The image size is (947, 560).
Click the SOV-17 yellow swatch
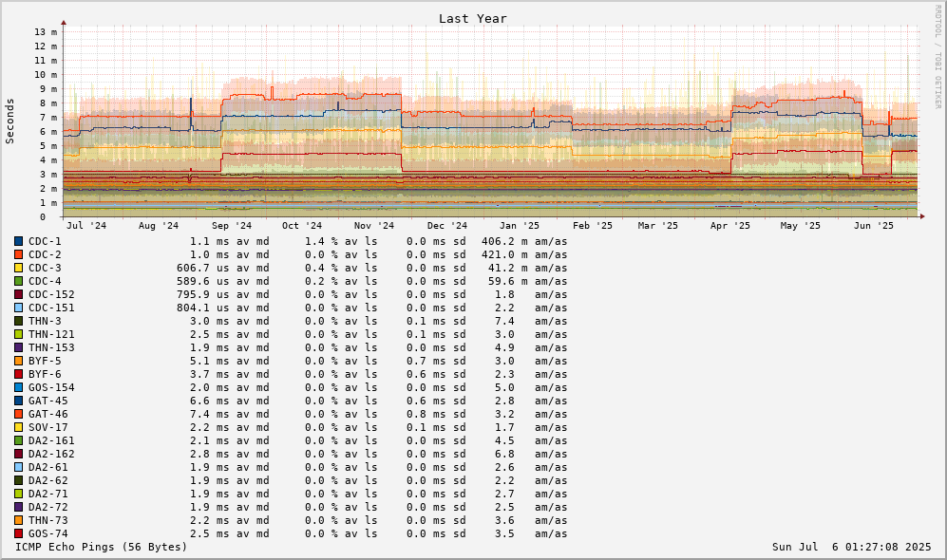click(x=19, y=427)
